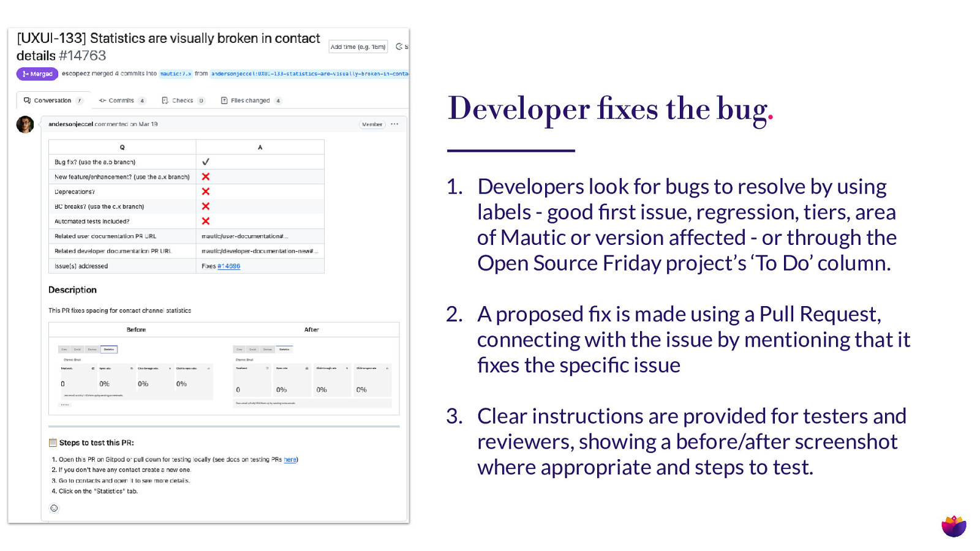980x551 pixels.
Task: Open the Before screenshot thumbnail
Action: [136, 375]
